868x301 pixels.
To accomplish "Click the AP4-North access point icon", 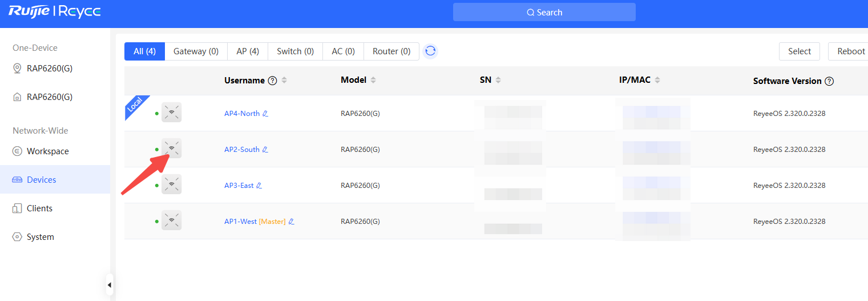I will [x=171, y=113].
